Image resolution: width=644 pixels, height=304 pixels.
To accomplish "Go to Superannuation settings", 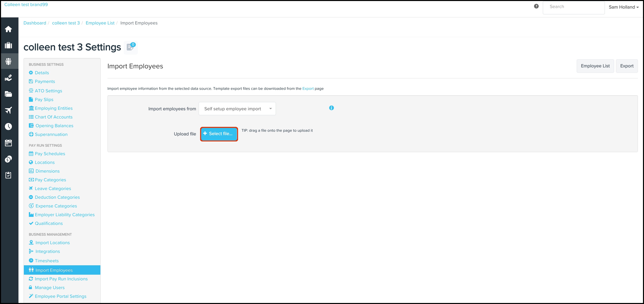I will 51,135.
